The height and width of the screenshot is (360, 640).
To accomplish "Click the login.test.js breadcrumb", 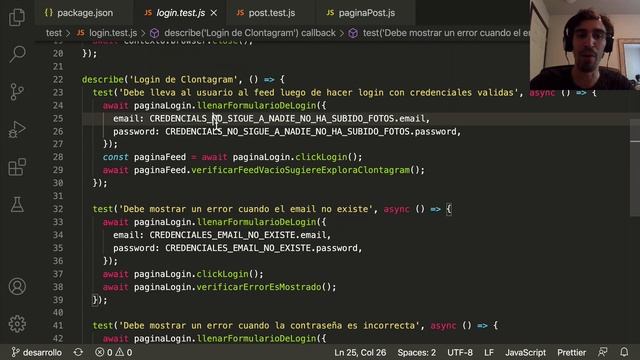I will click(x=107, y=33).
